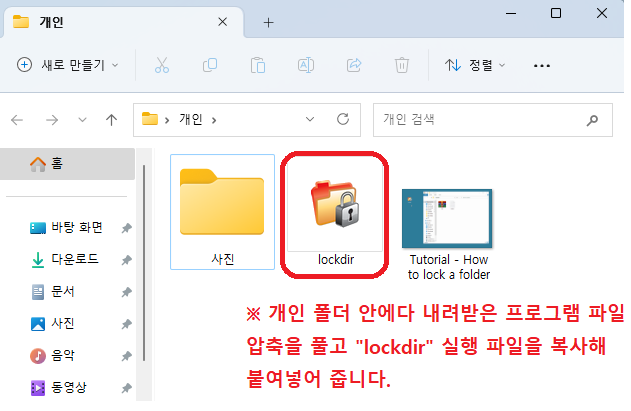Open the See more ellipsis menu
The width and height of the screenshot is (631, 411).
pos(542,66)
